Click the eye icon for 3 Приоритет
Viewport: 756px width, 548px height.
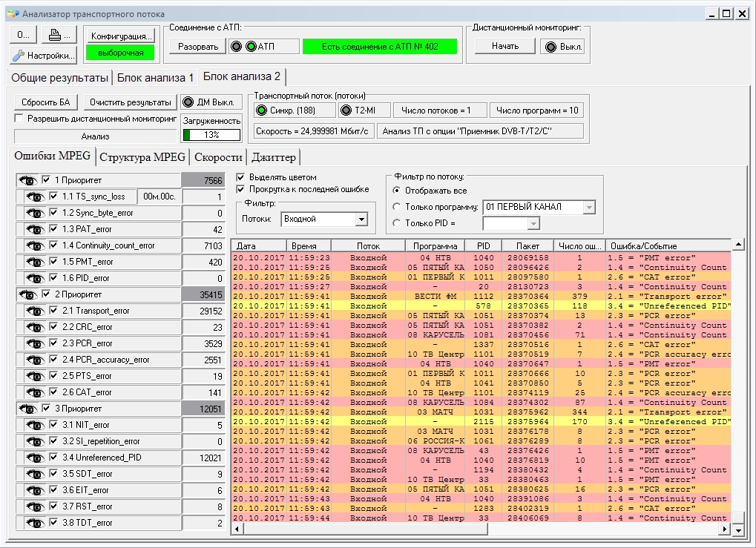[x=27, y=409]
